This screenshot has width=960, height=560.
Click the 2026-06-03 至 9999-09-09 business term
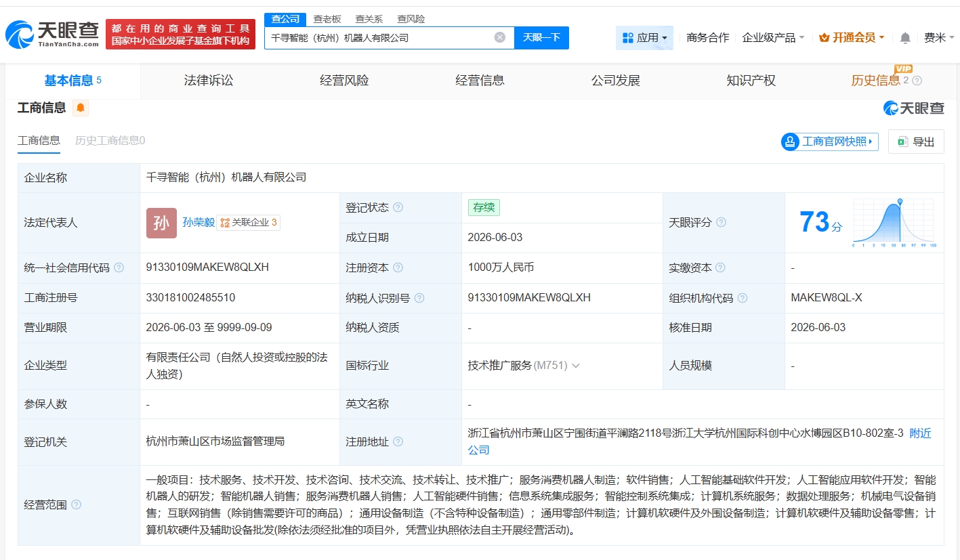pyautogui.click(x=209, y=328)
